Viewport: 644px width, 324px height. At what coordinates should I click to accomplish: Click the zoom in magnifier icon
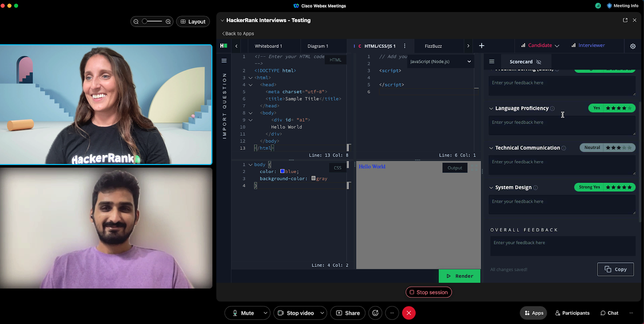pyautogui.click(x=168, y=22)
